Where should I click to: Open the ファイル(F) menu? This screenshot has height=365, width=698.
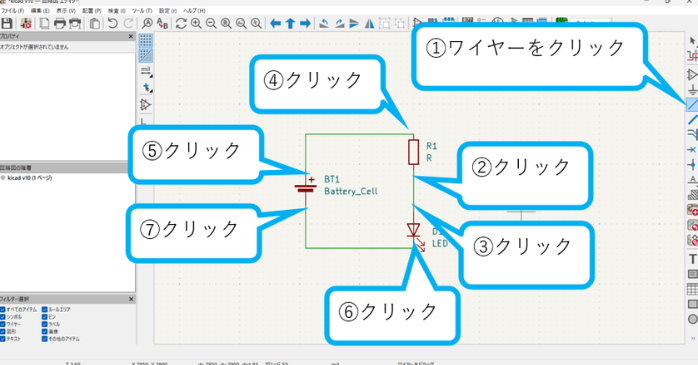12,10
